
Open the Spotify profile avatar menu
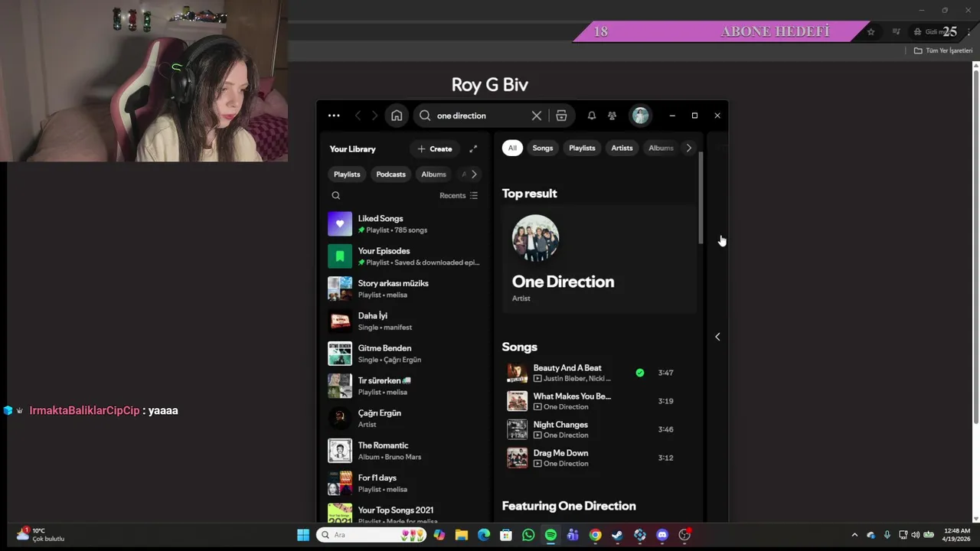[x=640, y=116]
